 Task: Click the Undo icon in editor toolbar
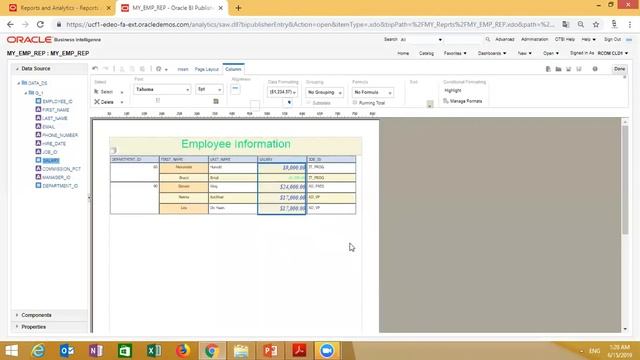(95, 69)
